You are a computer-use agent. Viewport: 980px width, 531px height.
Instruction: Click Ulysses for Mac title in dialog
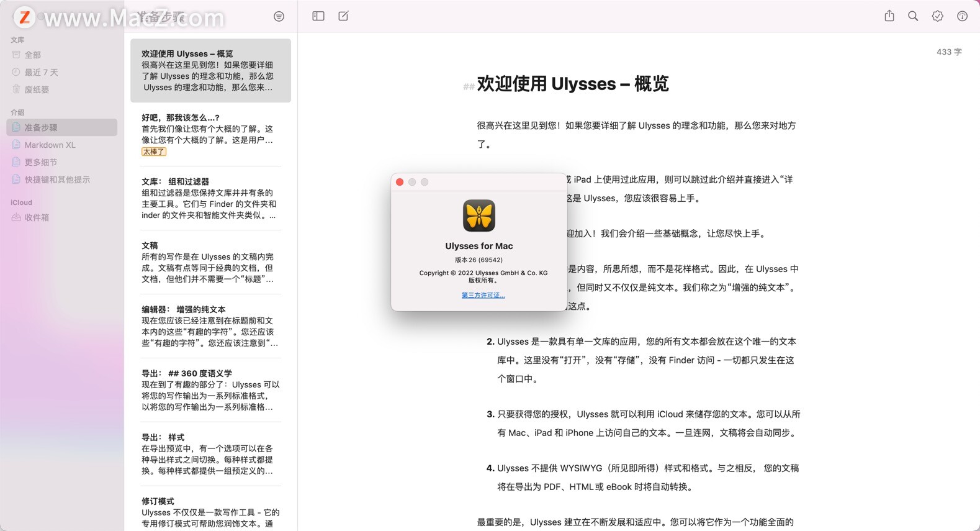coord(479,246)
